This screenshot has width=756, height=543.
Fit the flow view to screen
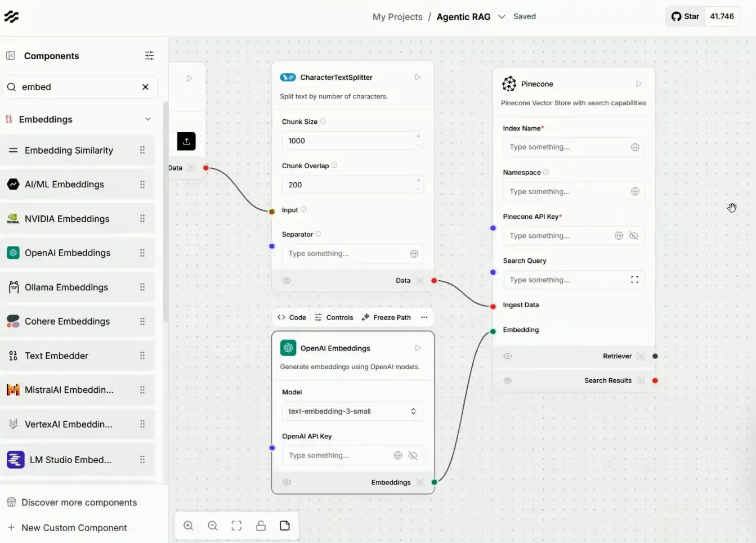(x=236, y=526)
